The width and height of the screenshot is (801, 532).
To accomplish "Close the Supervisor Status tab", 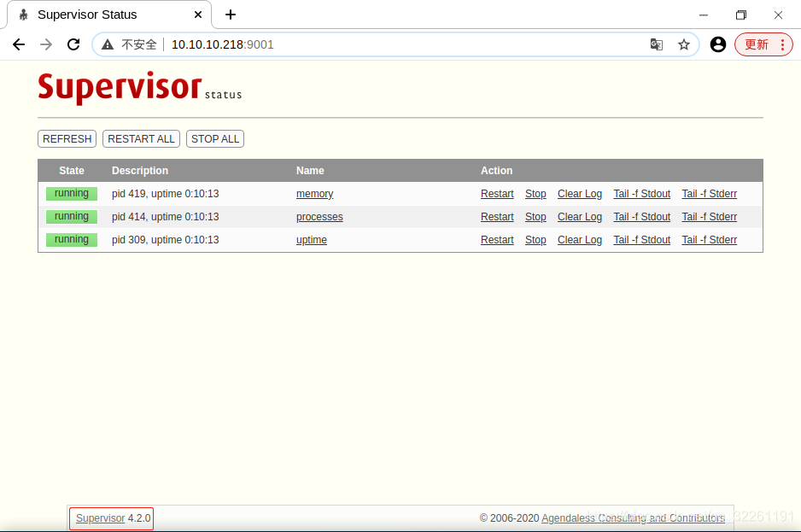I will (198, 15).
